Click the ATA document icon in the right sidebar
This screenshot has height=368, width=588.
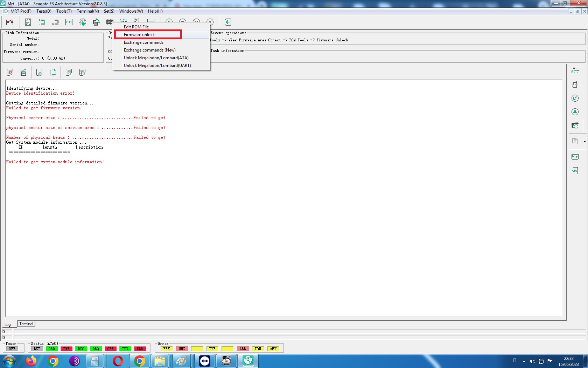[575, 171]
